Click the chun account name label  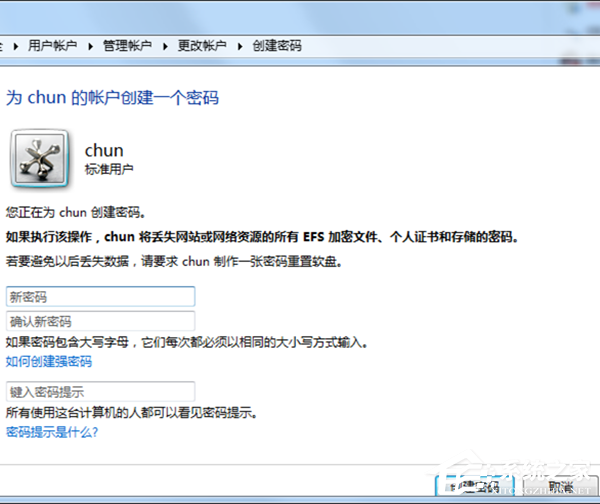(104, 151)
